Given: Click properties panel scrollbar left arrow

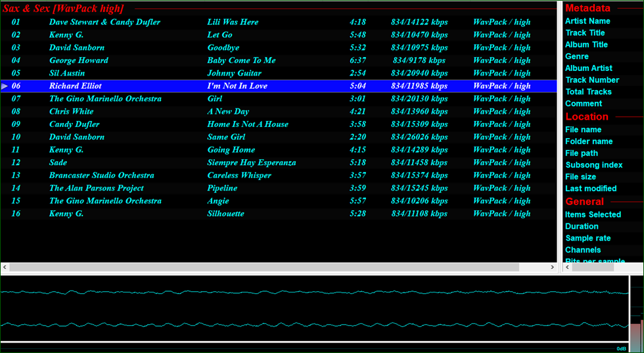Looking at the screenshot, I should [567, 268].
